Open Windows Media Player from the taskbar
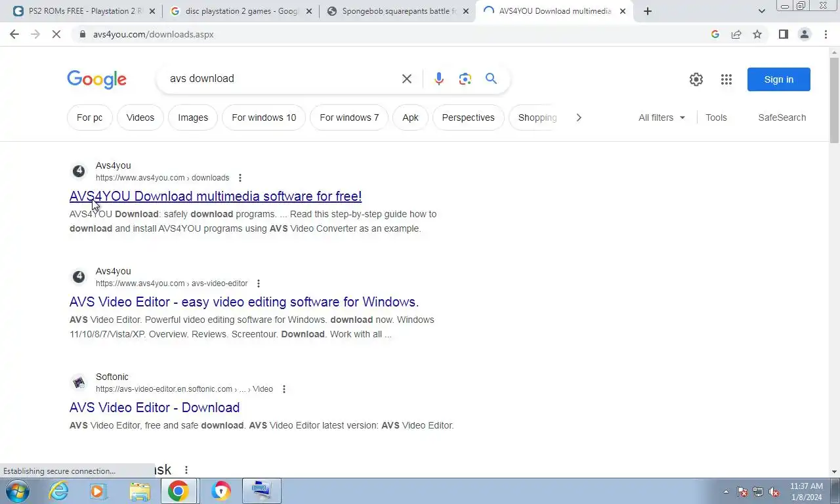840x504 pixels. pos(98,491)
